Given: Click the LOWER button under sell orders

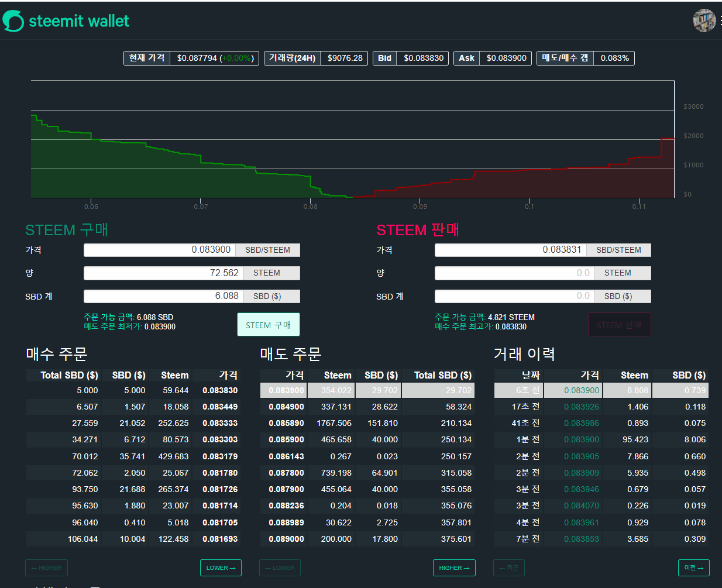Looking at the screenshot, I should click(280, 568).
